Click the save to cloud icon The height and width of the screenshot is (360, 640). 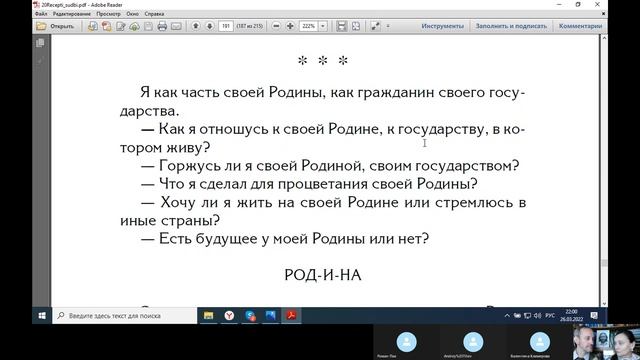[x=134, y=26]
